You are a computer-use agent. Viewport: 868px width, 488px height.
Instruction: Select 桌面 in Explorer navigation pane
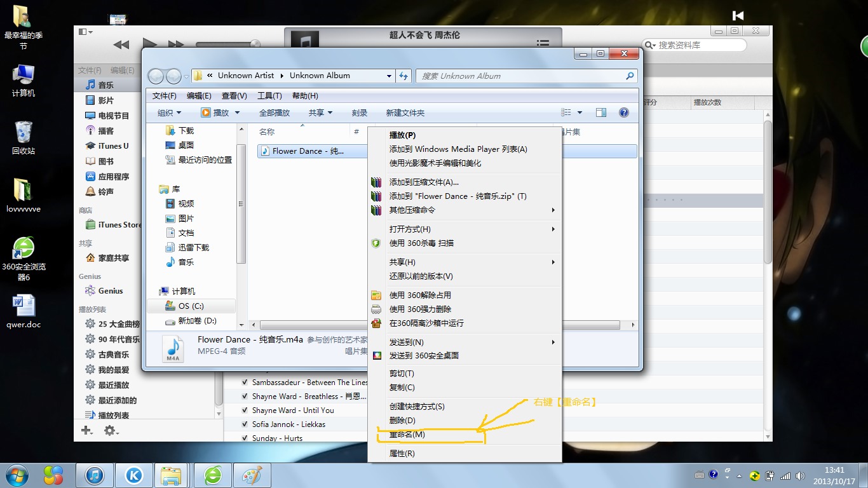pos(180,145)
